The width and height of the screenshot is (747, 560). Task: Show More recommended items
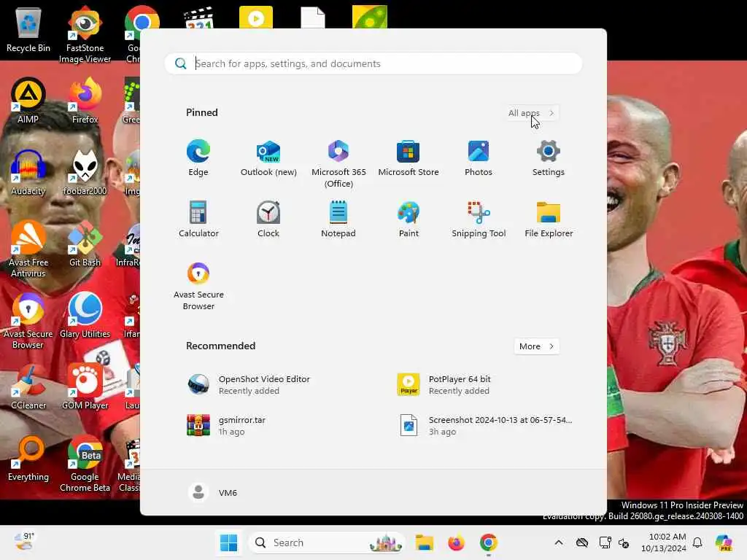click(536, 346)
